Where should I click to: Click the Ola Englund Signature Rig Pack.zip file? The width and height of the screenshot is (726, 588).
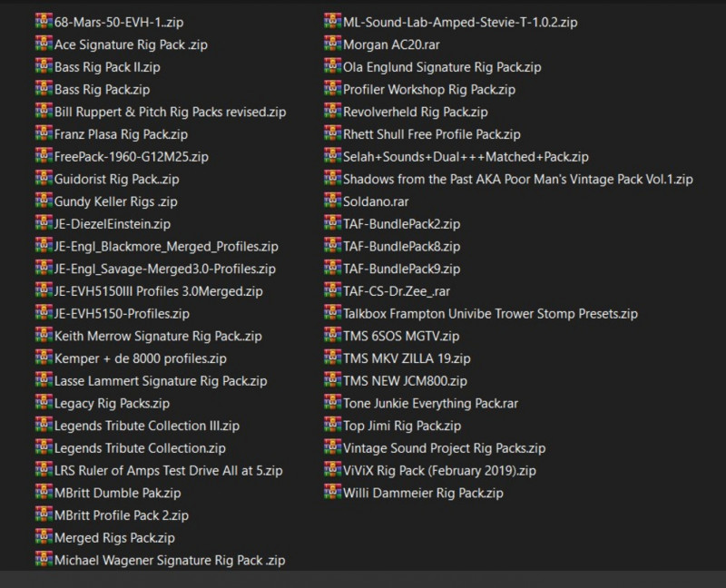(442, 67)
